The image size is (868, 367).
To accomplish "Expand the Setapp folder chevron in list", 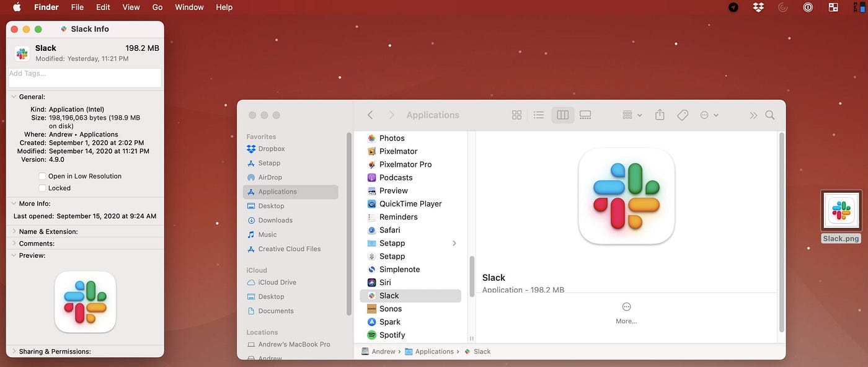I will coord(454,243).
